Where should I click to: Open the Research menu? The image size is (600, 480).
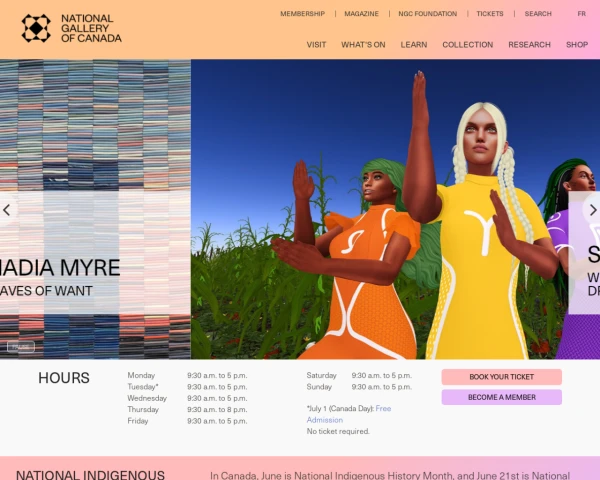(x=529, y=45)
